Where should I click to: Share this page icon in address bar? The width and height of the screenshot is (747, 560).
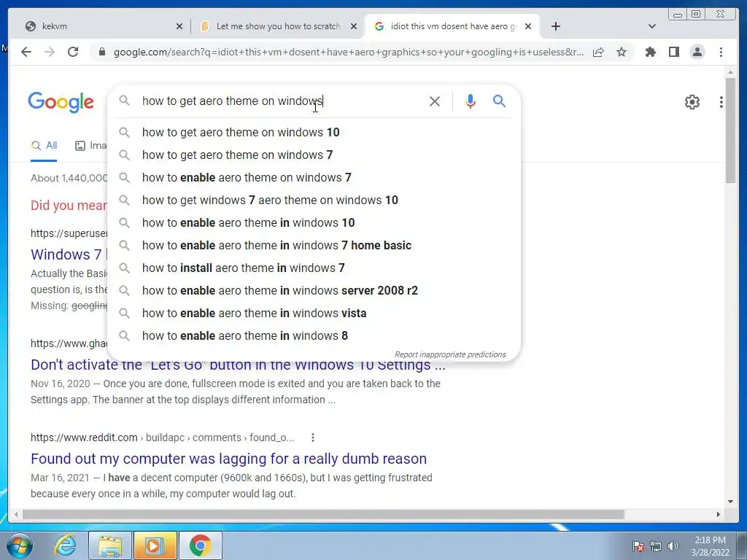coord(598,52)
